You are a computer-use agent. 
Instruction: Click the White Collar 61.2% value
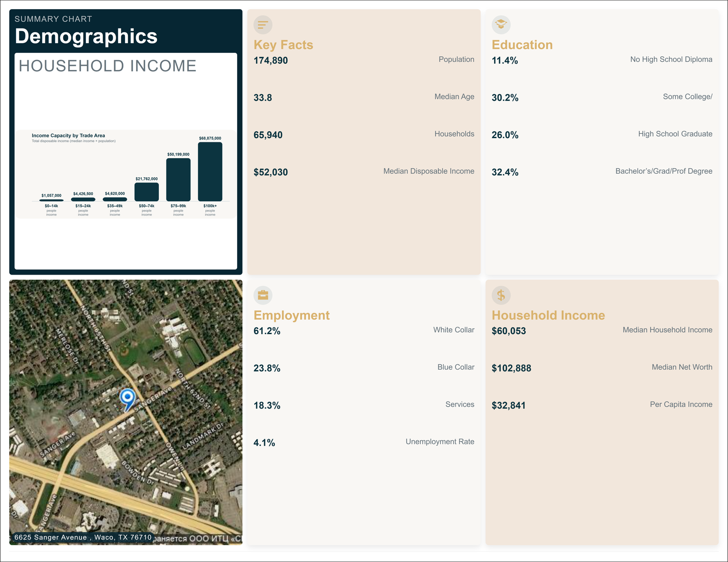(267, 331)
